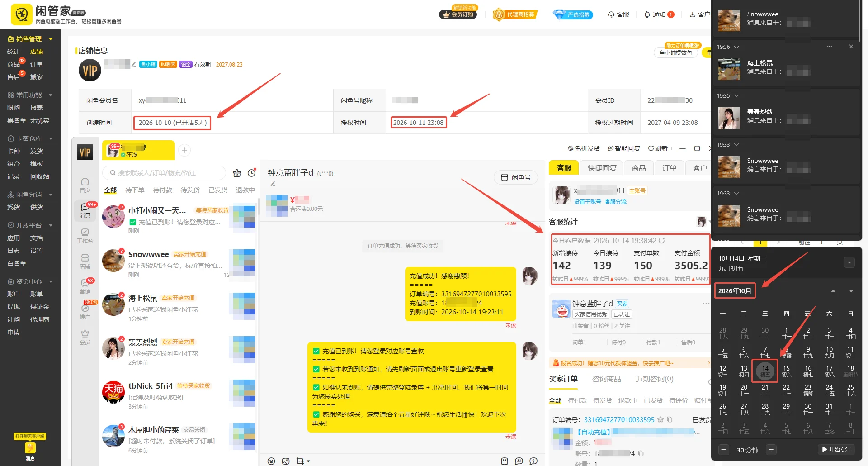Screen dimensions: 868x466
Task: Click the refresh icon next to 今日客户数据 timestamp
Action: point(662,241)
